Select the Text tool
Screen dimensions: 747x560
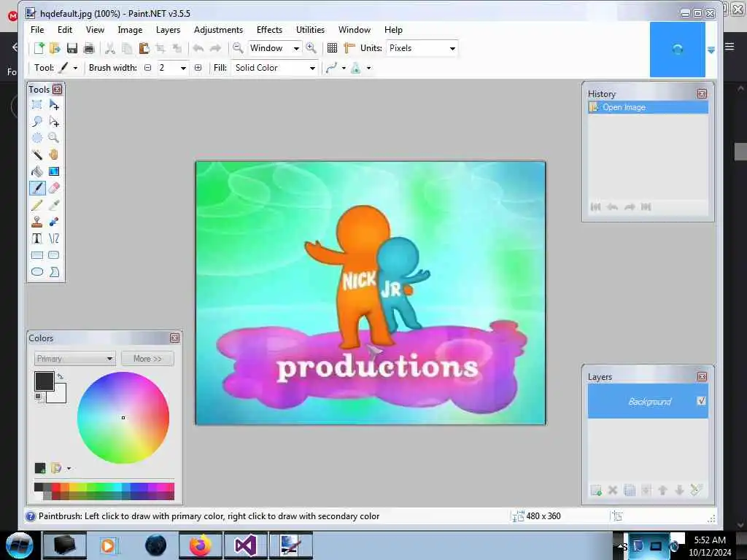pos(36,238)
